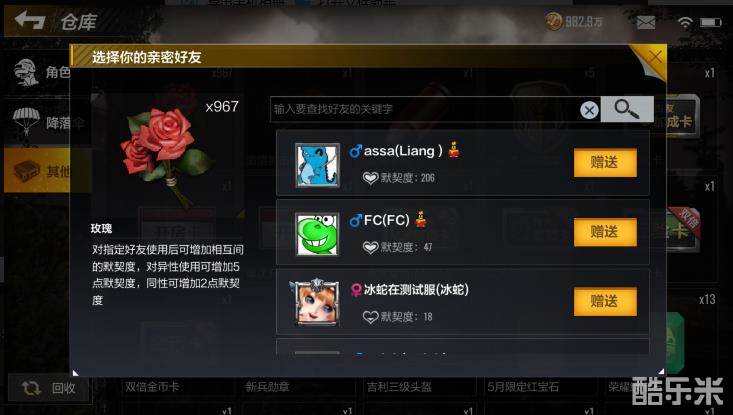Open 冰蛇 girl avatar portrait
This screenshot has width=733, height=415.
point(316,302)
